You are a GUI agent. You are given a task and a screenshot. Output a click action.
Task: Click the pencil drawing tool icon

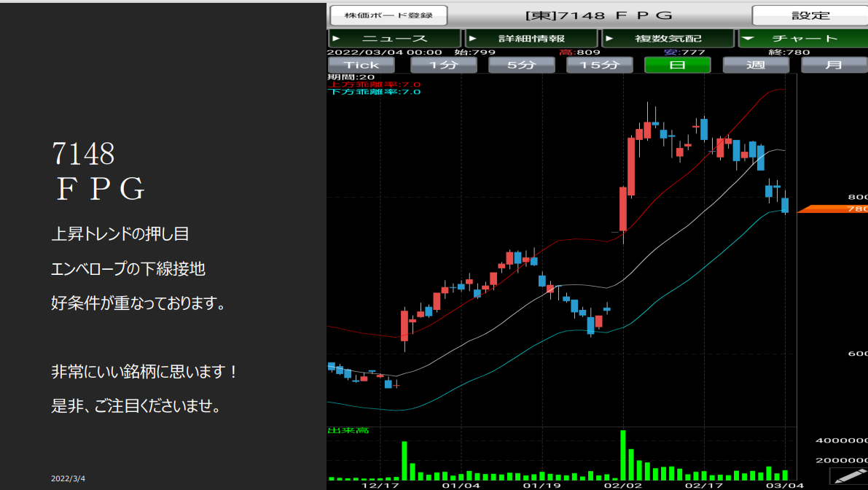(x=849, y=475)
